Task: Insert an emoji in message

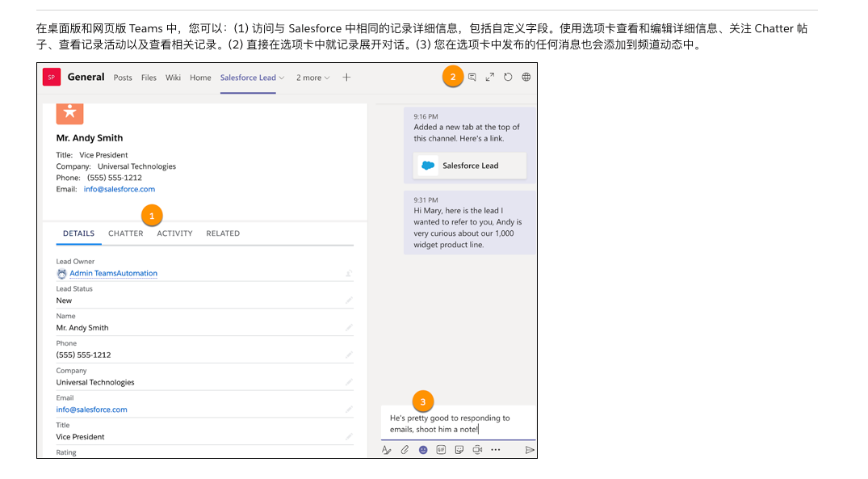Action: pos(423,450)
